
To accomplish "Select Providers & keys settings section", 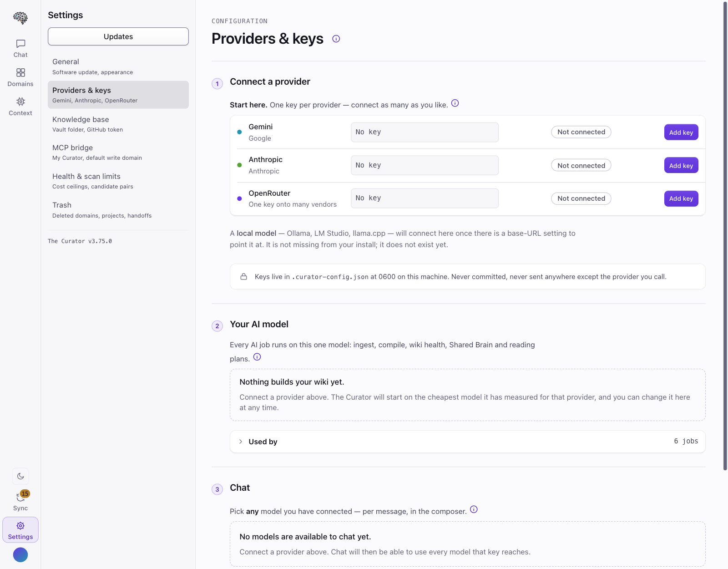I will tap(118, 95).
